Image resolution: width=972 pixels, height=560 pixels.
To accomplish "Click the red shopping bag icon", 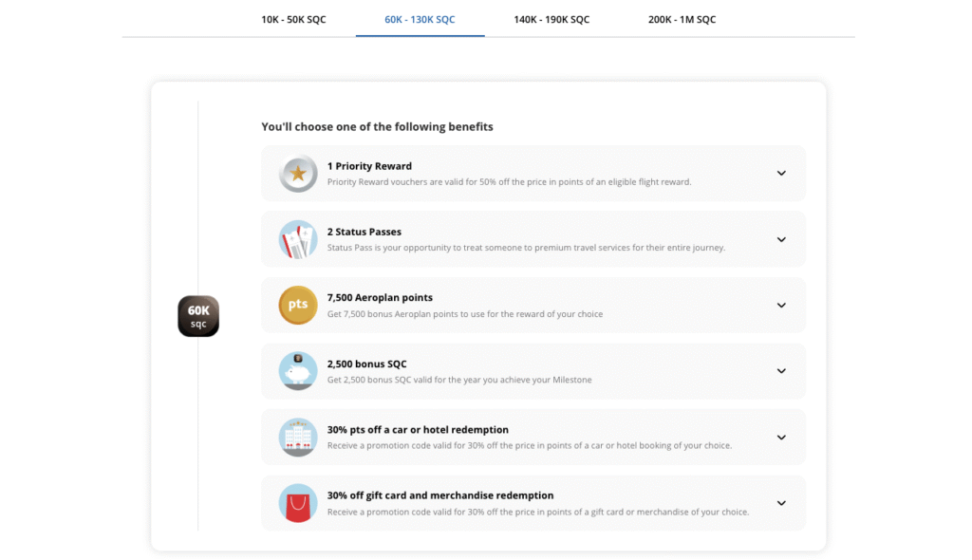I will [x=298, y=503].
